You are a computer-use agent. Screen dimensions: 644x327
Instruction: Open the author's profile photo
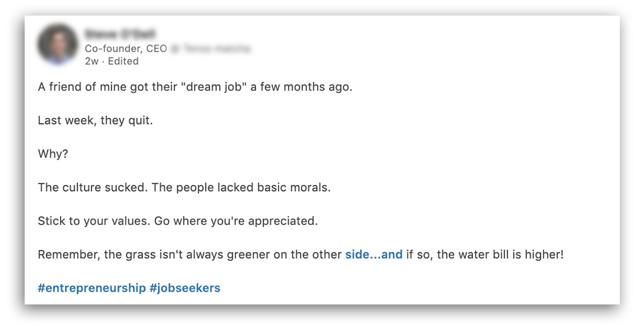pos(57,45)
